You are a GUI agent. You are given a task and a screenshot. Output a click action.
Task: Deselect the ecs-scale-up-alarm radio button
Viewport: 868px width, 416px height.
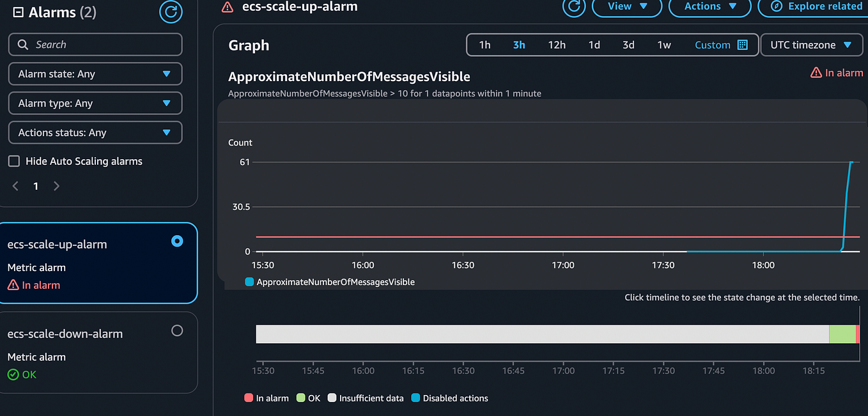(177, 241)
